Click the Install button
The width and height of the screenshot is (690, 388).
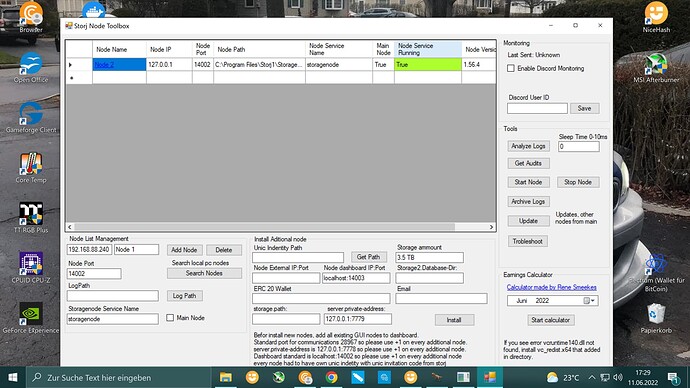click(x=454, y=320)
